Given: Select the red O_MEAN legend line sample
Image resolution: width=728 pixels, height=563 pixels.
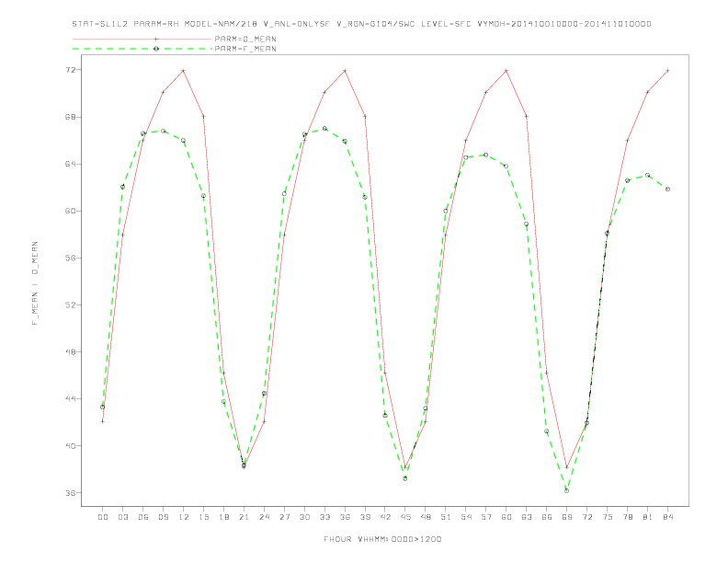Looking at the screenshot, I should pyautogui.click(x=142, y=39).
